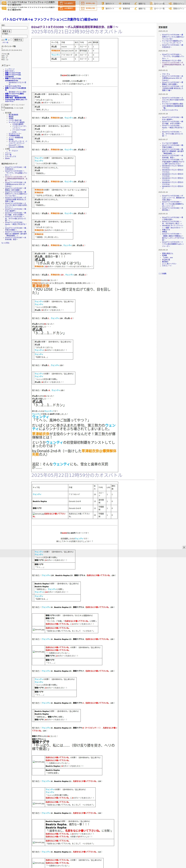Open メンバー専用掲示板 link

coord(16,137)
